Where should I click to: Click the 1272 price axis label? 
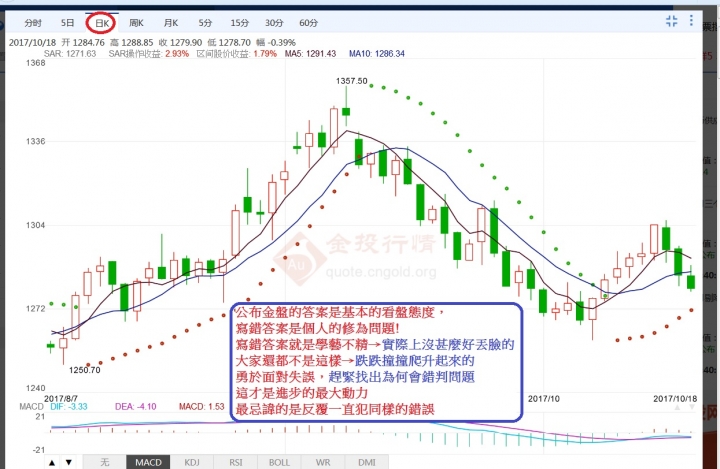click(x=35, y=309)
